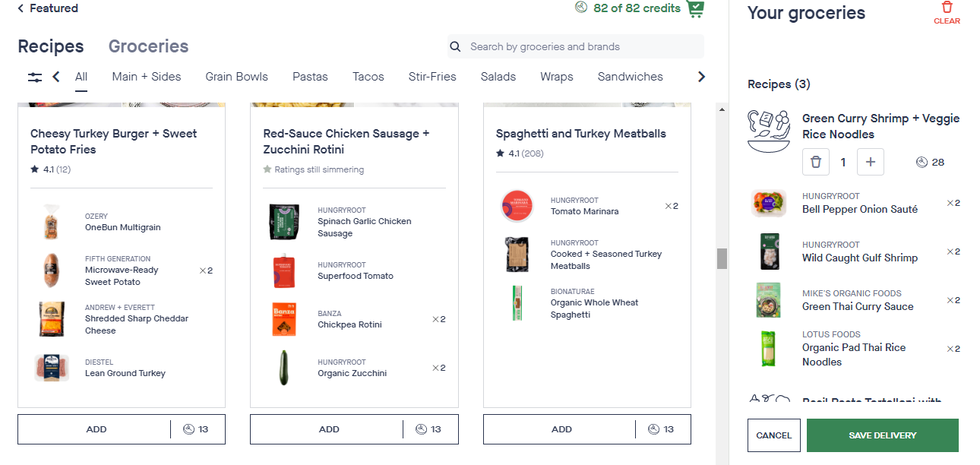View Wild Caught Gulf Shrimp product image
980x465 pixels.
click(769, 251)
